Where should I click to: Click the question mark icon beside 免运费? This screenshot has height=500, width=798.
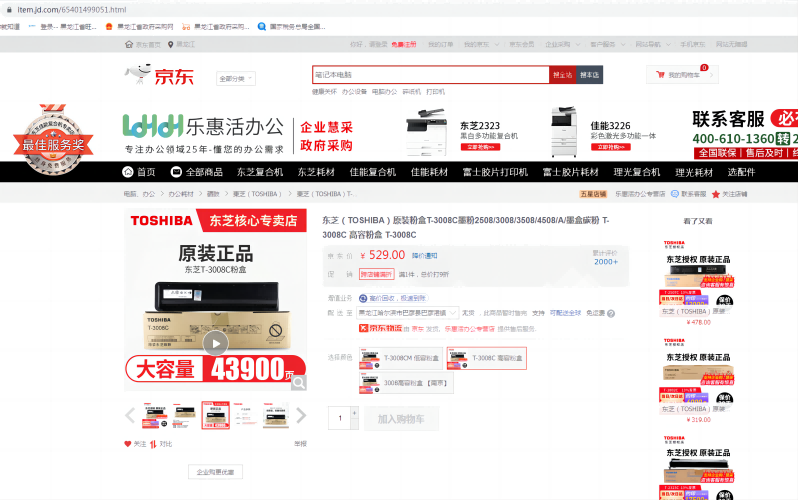[x=611, y=314]
